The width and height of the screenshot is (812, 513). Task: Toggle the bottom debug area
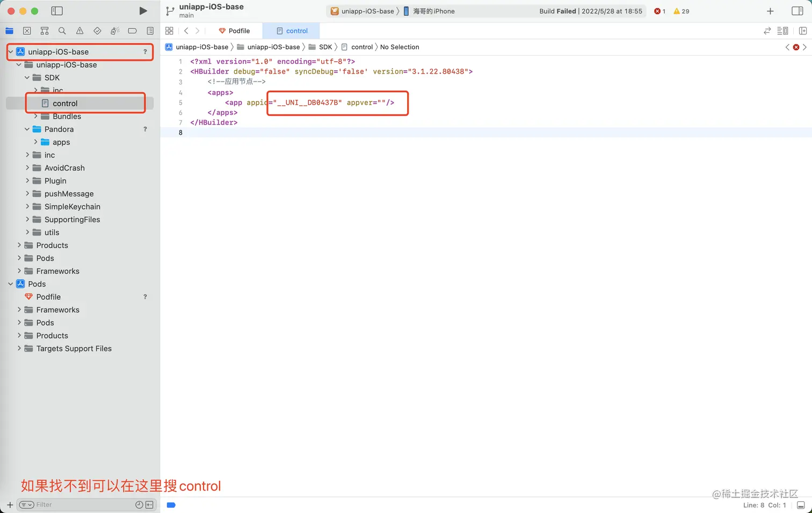click(801, 505)
